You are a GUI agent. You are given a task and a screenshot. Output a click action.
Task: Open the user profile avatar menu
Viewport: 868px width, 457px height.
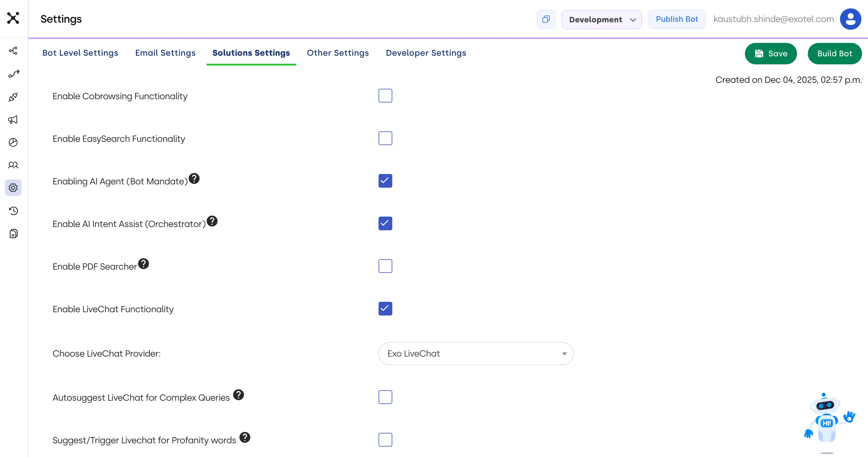[850, 19]
